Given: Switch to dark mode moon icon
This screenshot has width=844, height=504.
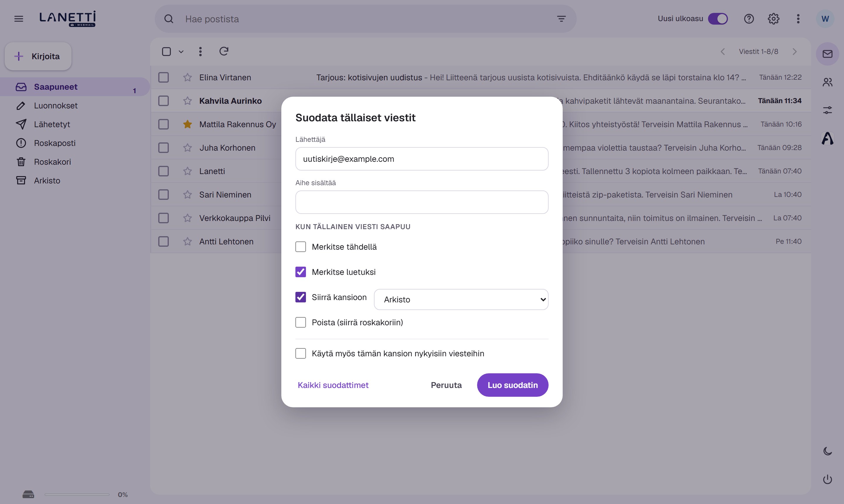Looking at the screenshot, I should coord(827,451).
